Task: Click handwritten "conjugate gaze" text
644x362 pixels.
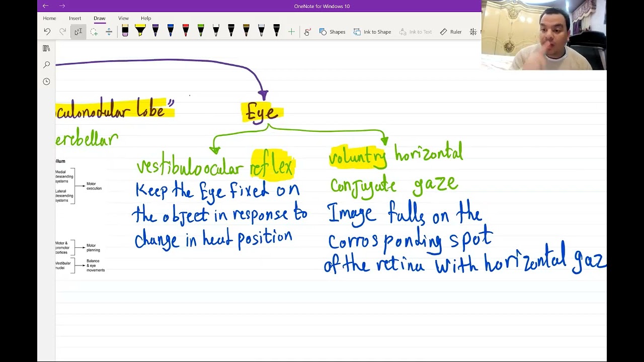Action: point(394,186)
